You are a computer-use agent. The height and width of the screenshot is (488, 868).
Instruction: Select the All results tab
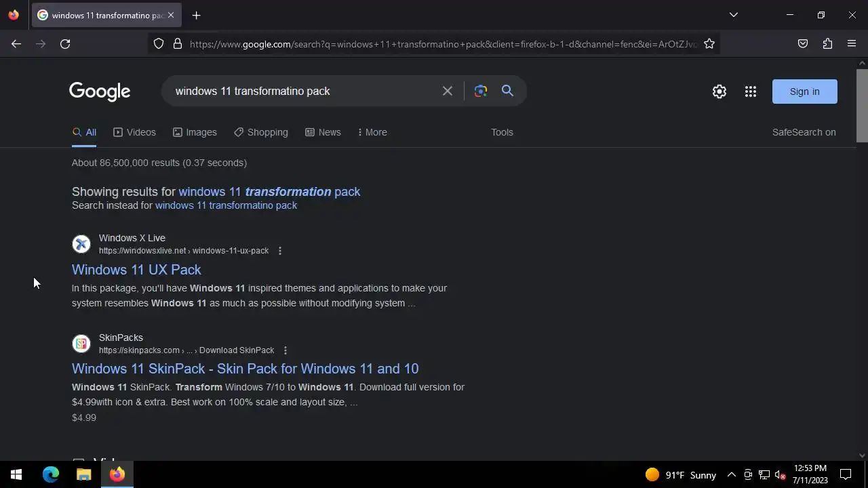pos(84,132)
